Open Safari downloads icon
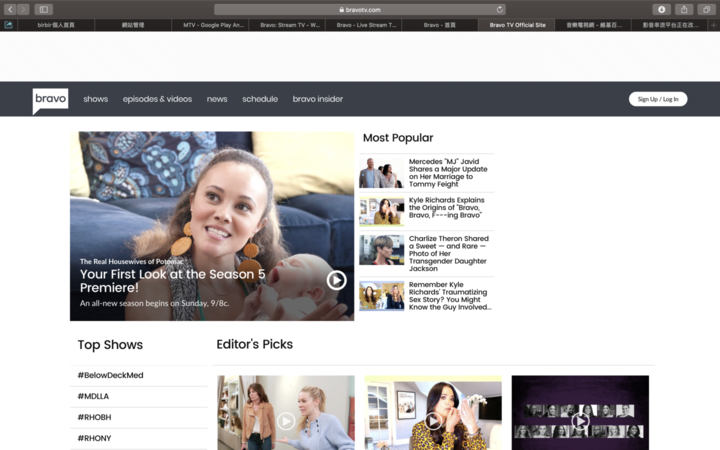Viewport: 720px width, 450px height. 661,9
